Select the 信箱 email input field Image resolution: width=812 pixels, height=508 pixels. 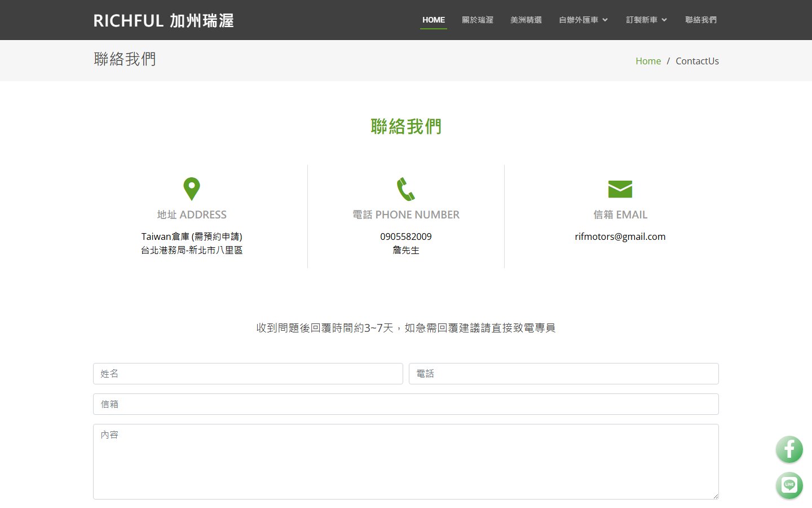click(405, 404)
